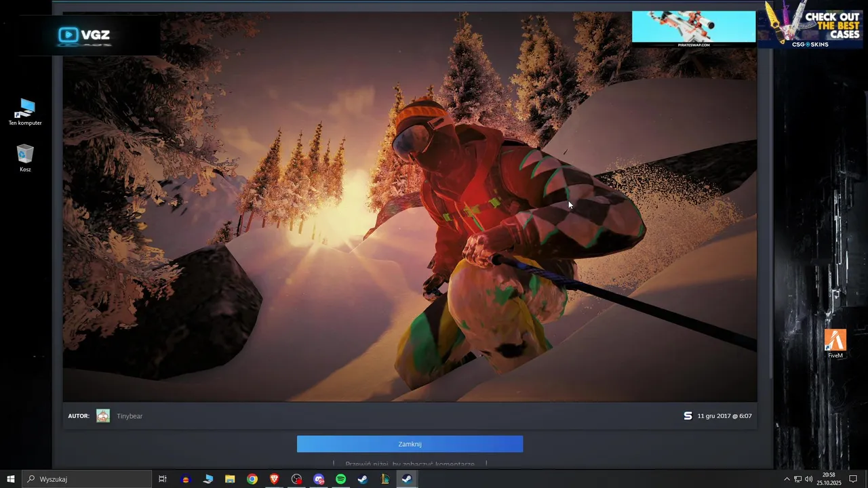This screenshot has width=868, height=488.
Task: Open the pirateswap.com ad banner
Action: tap(694, 29)
